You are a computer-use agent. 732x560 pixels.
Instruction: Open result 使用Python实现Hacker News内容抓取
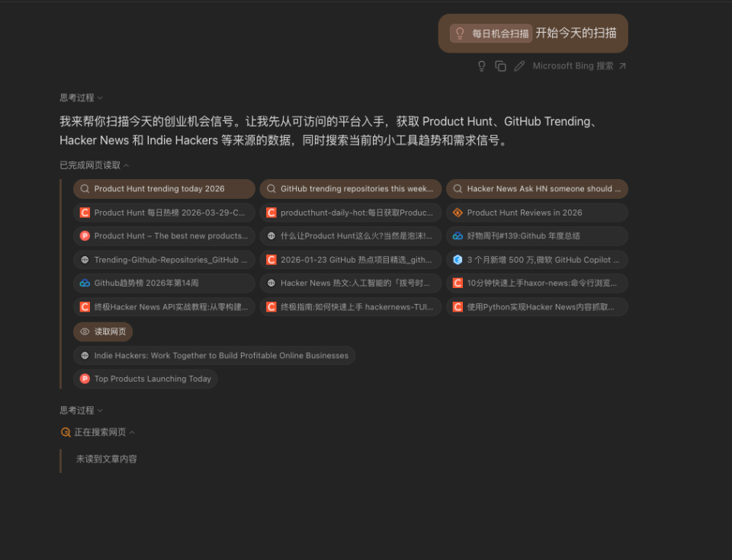[x=537, y=307]
